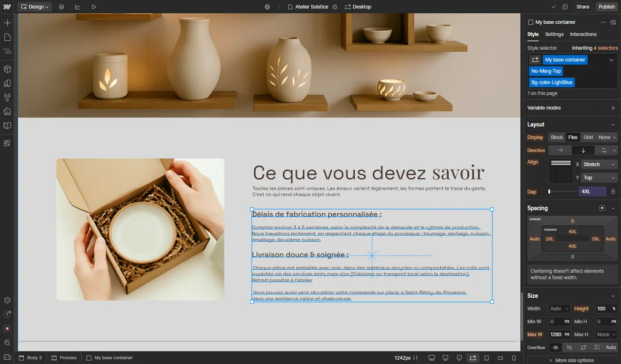Viewport: 621px width, 364px height.
Task: Open Site settings gear in left sidebar
Action: 7,300
